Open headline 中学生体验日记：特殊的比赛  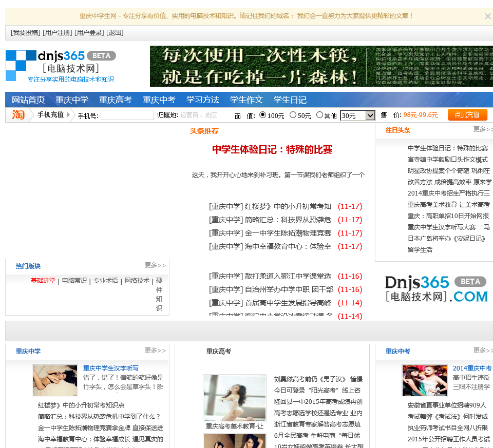(272, 149)
